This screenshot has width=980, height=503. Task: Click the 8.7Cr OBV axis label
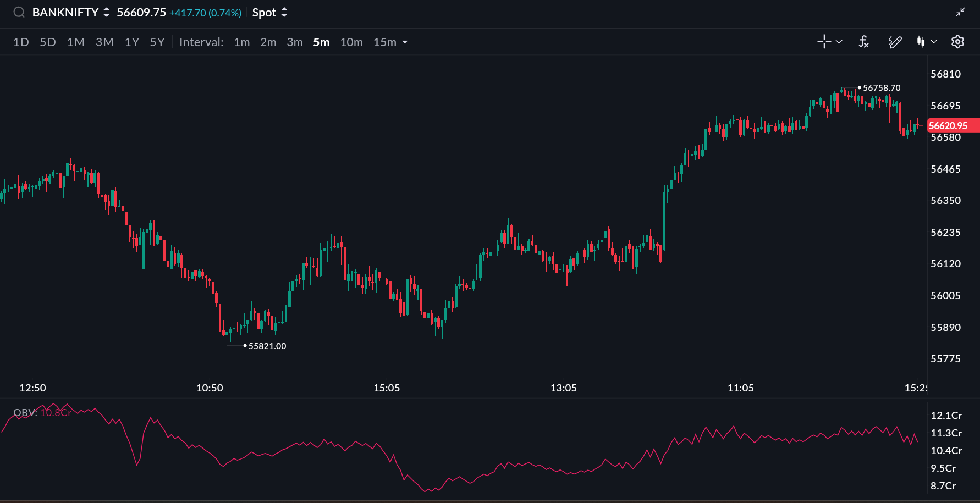click(x=944, y=486)
